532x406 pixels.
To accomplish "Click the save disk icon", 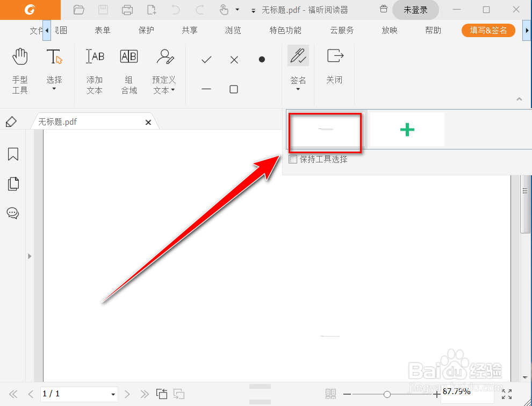I will [103, 10].
